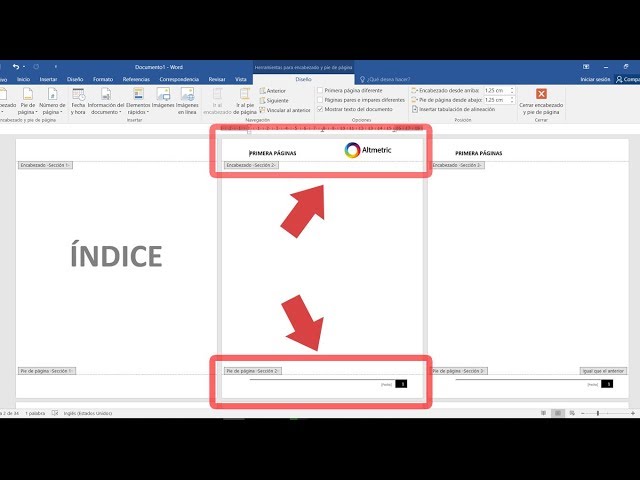This screenshot has width=640, height=480.
Task: Uncheck Mostrar texto del documento
Action: (x=320, y=109)
